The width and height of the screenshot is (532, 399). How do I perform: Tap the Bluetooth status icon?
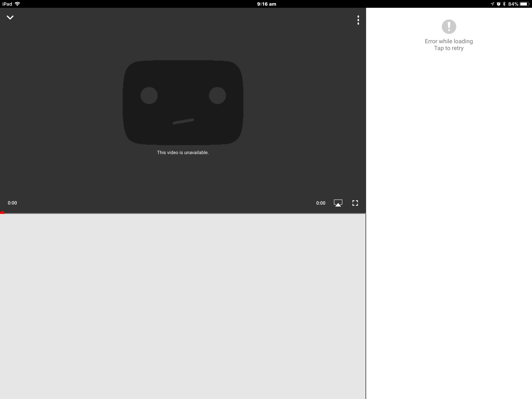pos(504,4)
